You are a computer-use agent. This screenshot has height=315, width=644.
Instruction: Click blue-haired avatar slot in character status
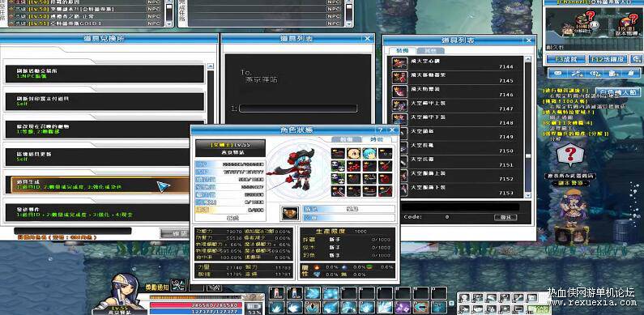[x=369, y=154]
